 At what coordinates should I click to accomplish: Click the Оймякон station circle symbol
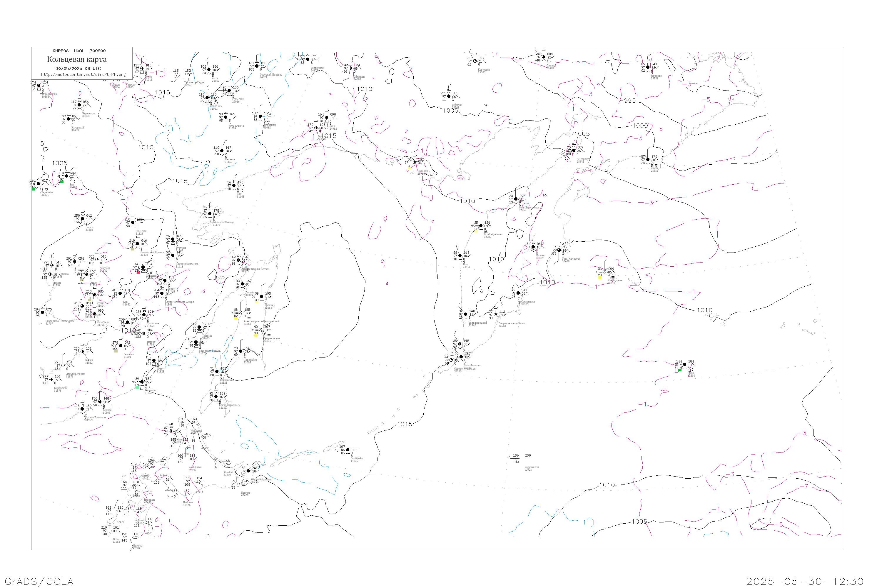[x=351, y=68]
